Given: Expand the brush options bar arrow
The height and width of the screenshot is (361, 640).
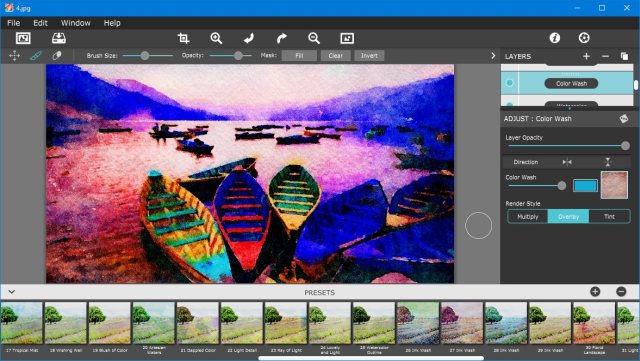Looking at the screenshot, I should [x=493, y=56].
